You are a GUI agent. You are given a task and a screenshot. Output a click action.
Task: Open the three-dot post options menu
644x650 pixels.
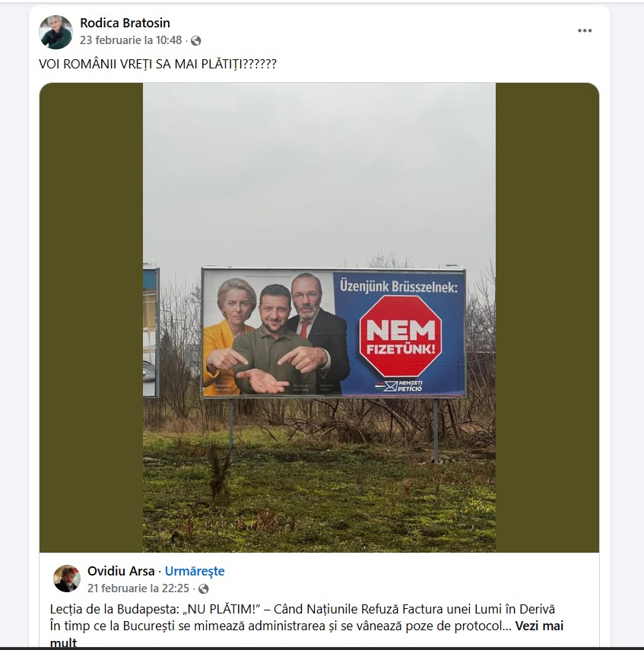pyautogui.click(x=584, y=31)
